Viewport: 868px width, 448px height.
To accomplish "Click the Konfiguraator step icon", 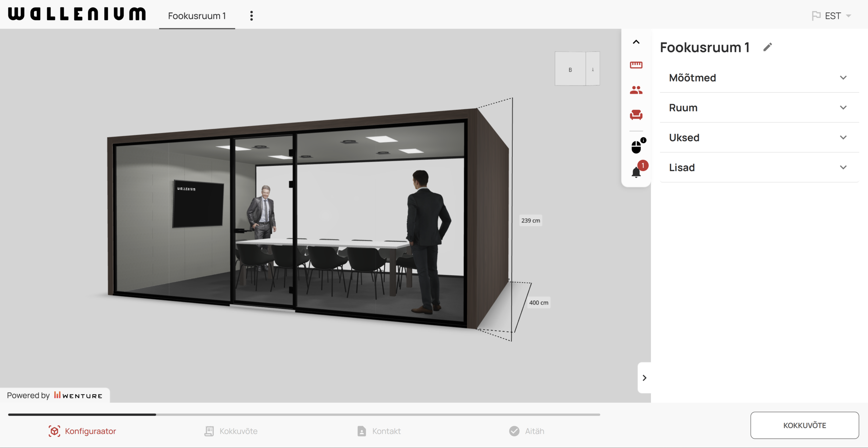I will 54,431.
